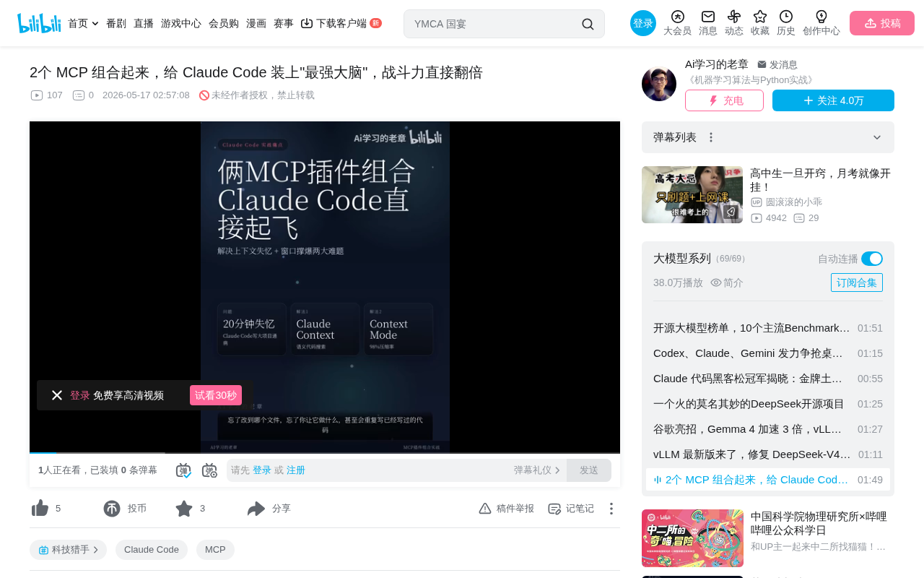Play Codex、Claude、Gemini playlist item
Screen dimensions: 924x578
pyautogui.click(x=768, y=353)
